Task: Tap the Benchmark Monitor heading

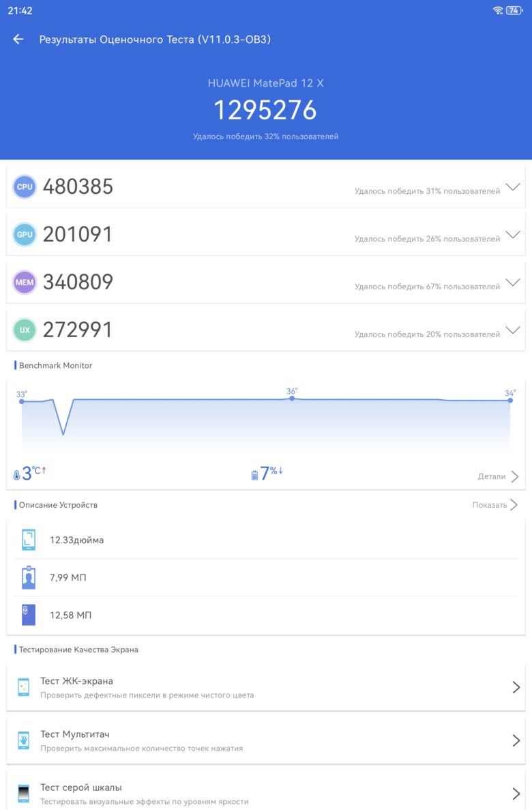Action: (x=55, y=365)
